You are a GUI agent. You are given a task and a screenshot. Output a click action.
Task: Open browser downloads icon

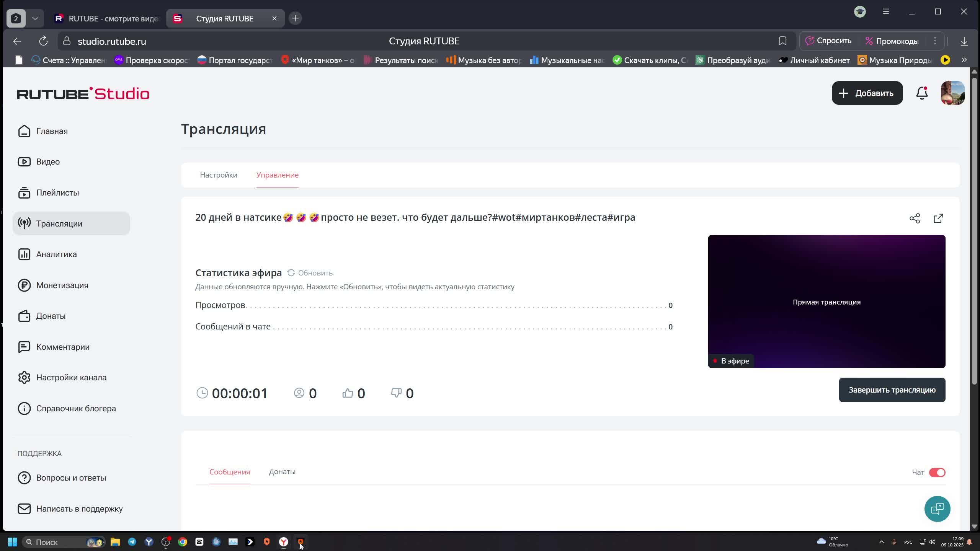(964, 41)
